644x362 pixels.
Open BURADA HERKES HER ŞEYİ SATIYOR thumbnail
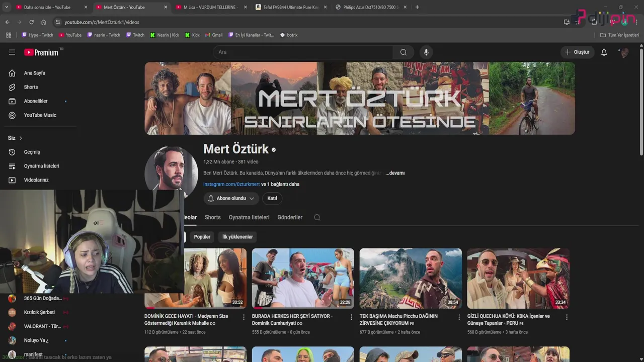point(303,278)
